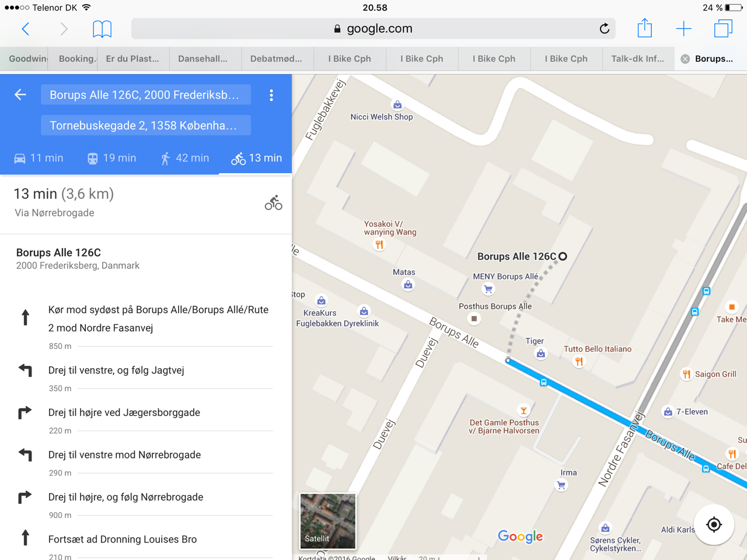Switch to the Talk-dk Inf... tab

pyautogui.click(x=638, y=59)
